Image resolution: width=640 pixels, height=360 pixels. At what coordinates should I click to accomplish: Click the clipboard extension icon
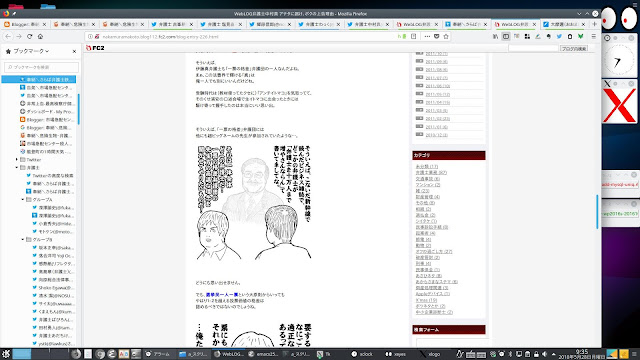coord(570,36)
